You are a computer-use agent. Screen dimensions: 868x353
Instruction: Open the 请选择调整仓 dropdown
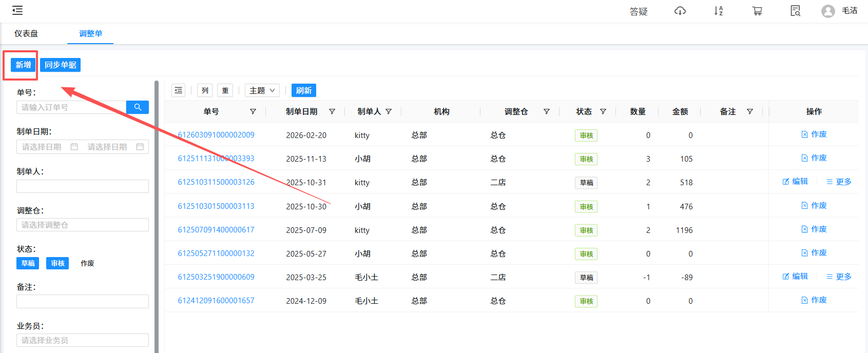click(83, 225)
